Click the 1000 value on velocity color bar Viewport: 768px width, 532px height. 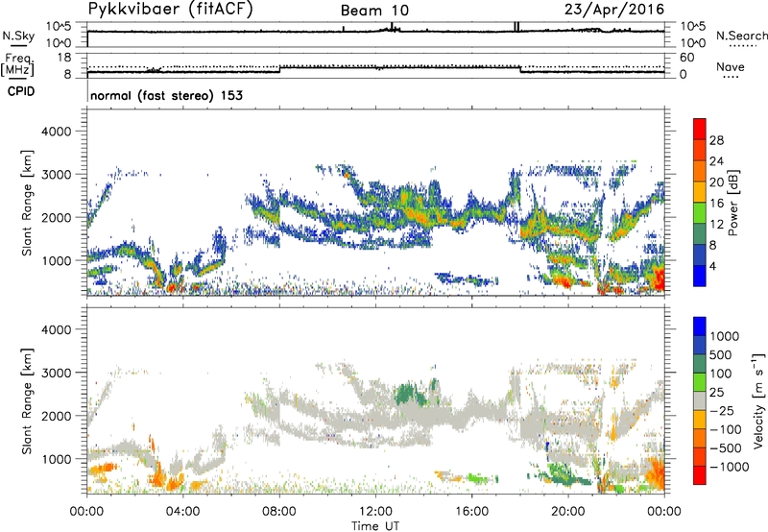click(x=725, y=336)
